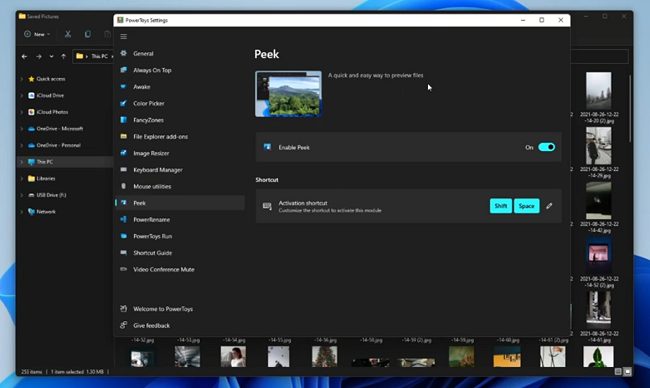Click This PC in the address bar
This screenshot has height=388, width=650.
(99, 56)
